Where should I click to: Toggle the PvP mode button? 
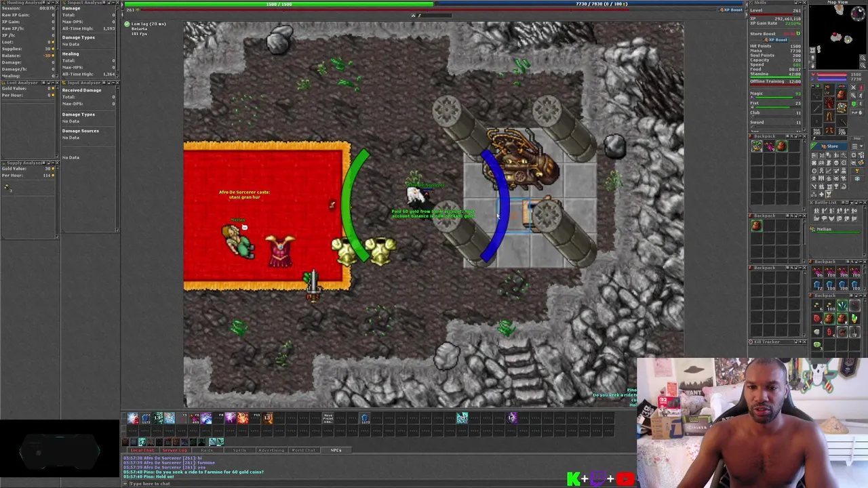(857, 113)
